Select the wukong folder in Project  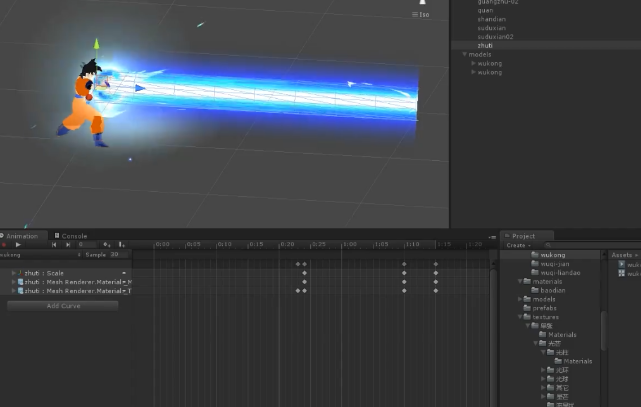click(549, 255)
